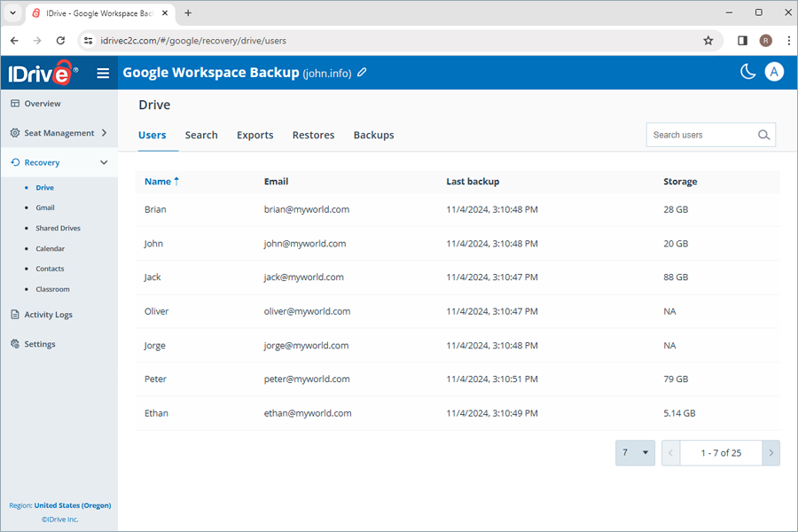Open the rows-per-page dropdown showing 7
The image size is (798, 532).
tap(635, 452)
